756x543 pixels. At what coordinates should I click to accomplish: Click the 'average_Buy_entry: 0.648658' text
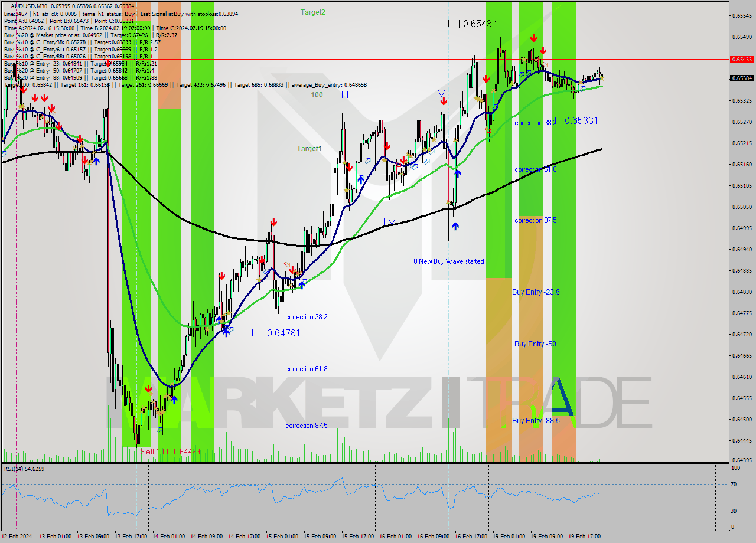coord(328,84)
